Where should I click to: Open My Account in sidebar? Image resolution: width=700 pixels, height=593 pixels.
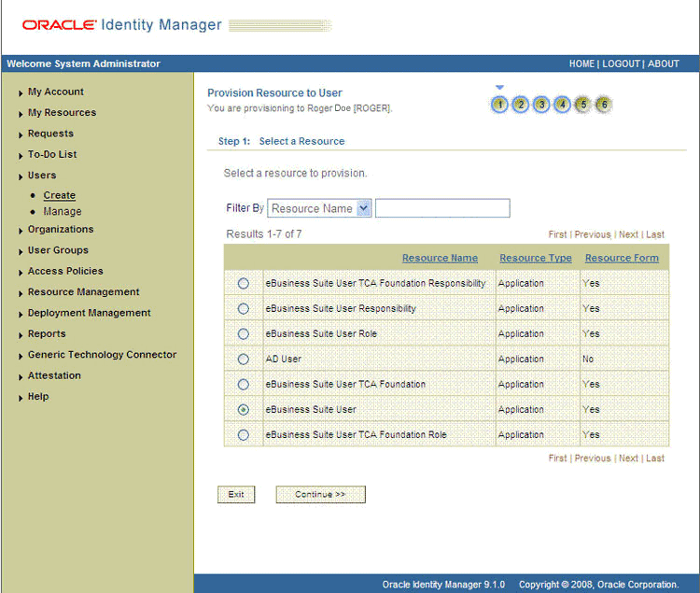[56, 92]
